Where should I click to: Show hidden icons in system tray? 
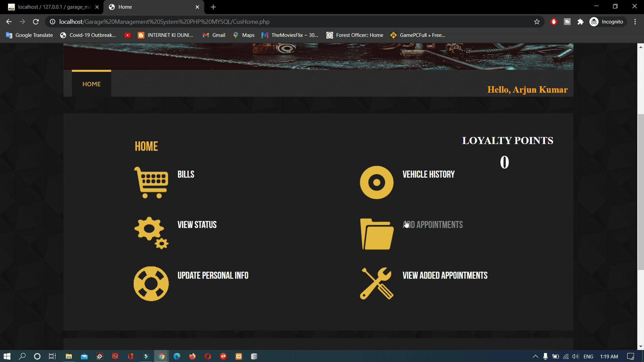coord(535,356)
